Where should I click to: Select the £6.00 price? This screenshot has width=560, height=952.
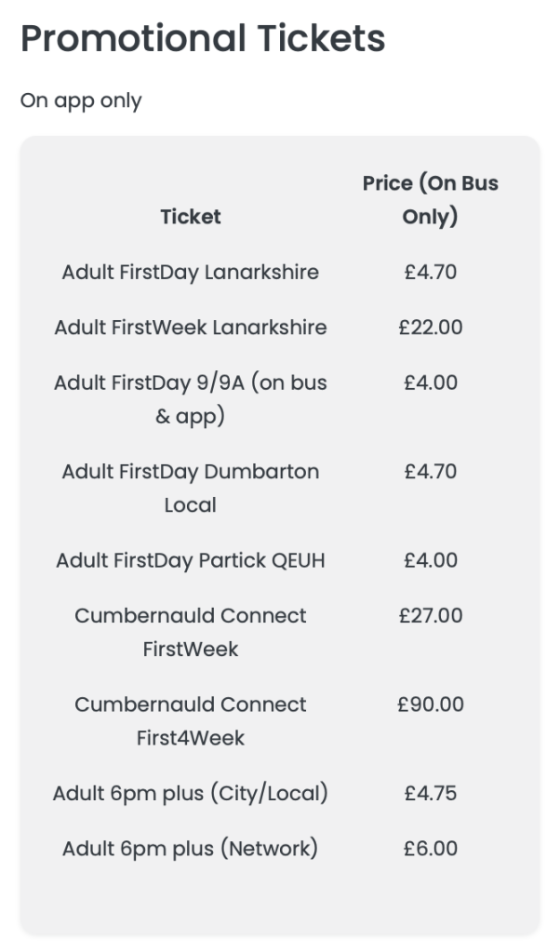click(430, 849)
